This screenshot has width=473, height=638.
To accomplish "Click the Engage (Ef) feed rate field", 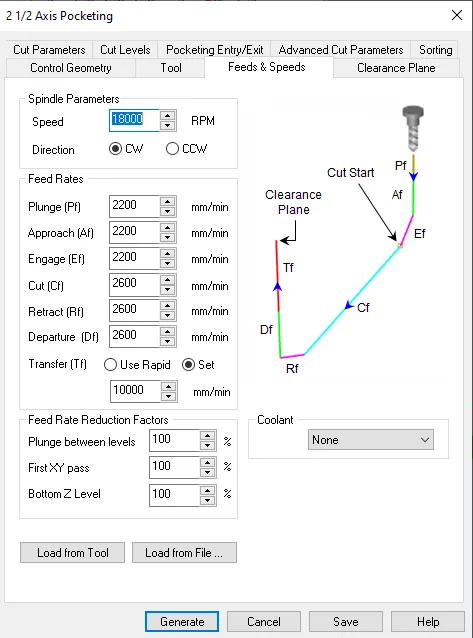I will coord(134,258).
